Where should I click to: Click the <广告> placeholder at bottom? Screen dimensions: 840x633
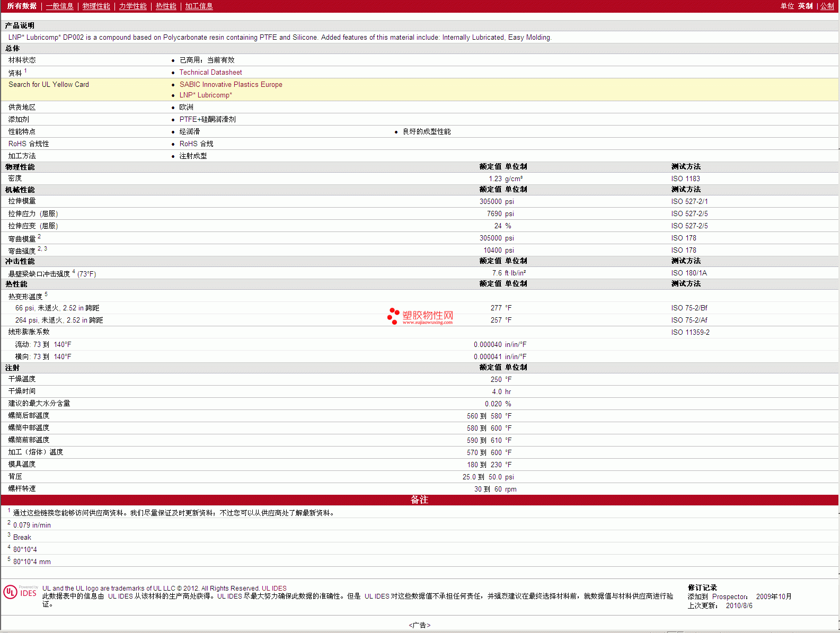tap(420, 625)
